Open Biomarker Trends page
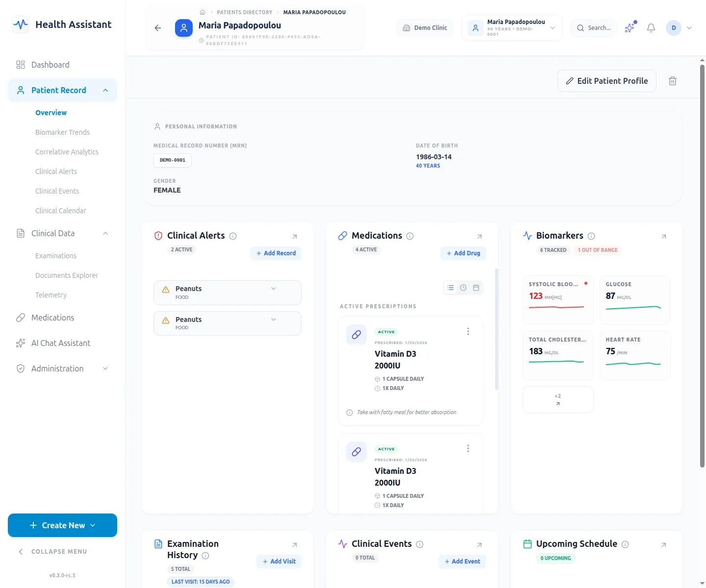Screen dimensions: 706x588 pos(62,132)
